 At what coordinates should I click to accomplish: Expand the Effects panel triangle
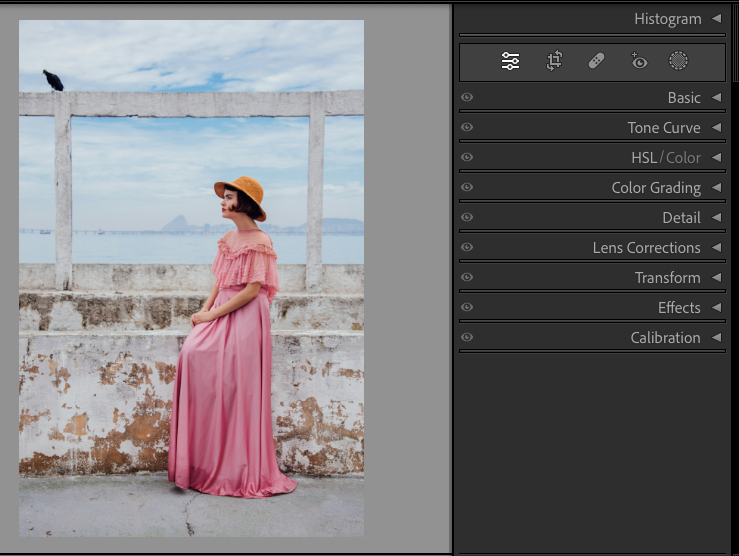[716, 307]
